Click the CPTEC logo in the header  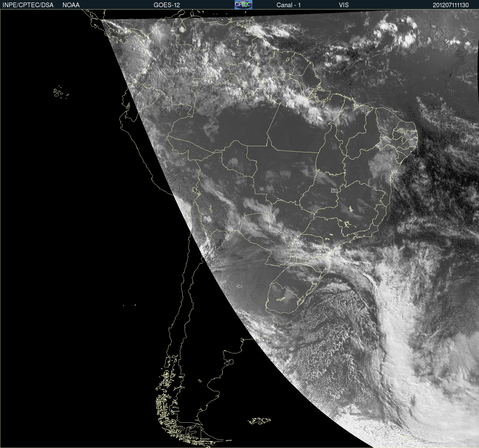click(x=243, y=5)
